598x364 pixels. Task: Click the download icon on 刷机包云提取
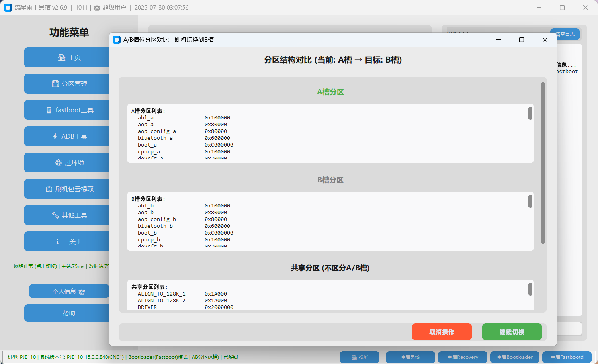49,189
